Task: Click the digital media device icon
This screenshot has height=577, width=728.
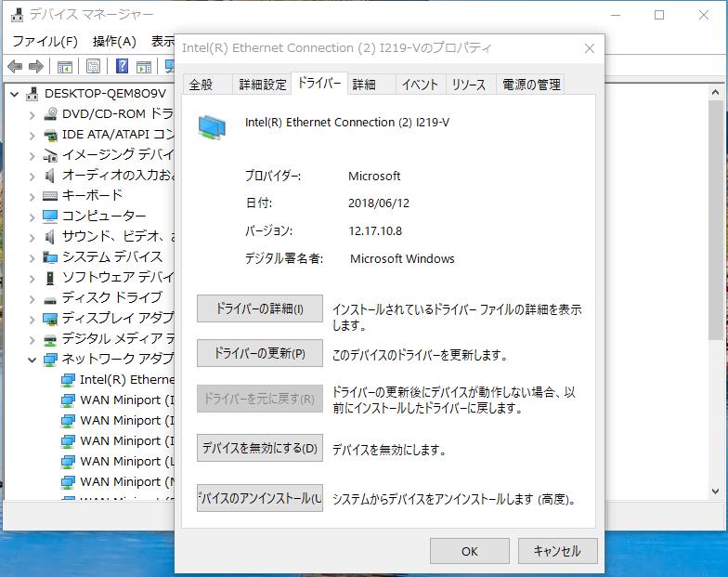Action: coord(50,340)
